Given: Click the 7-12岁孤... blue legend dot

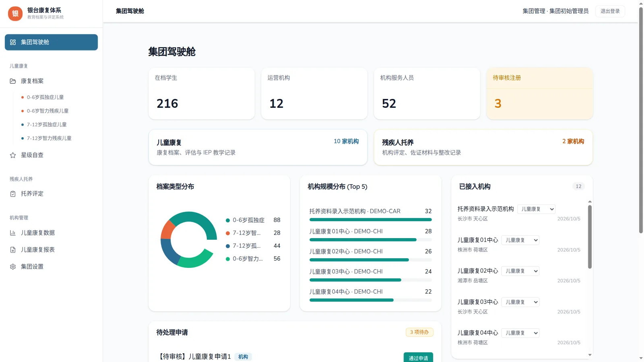Looking at the screenshot, I should point(228,246).
